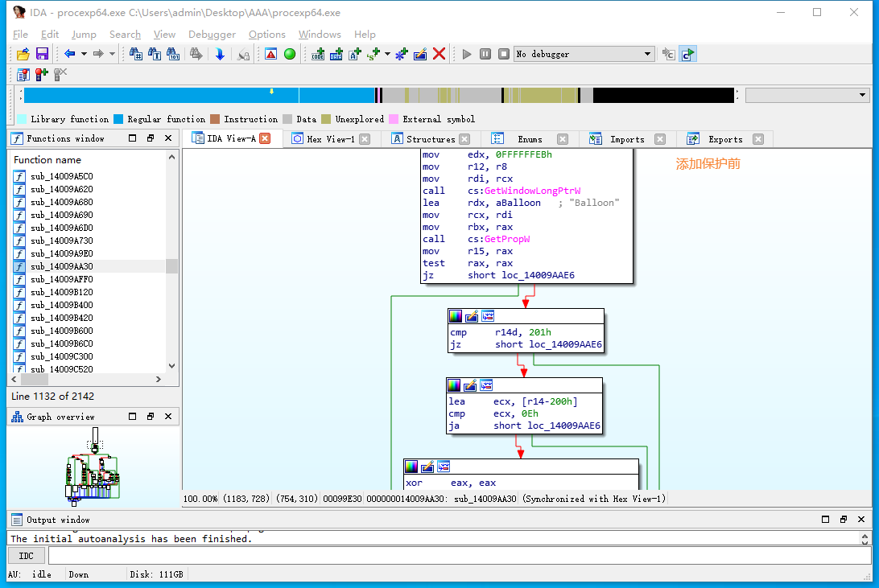
Task: Click the breakpoint list icon in second toolbar
Action: click(x=23, y=75)
